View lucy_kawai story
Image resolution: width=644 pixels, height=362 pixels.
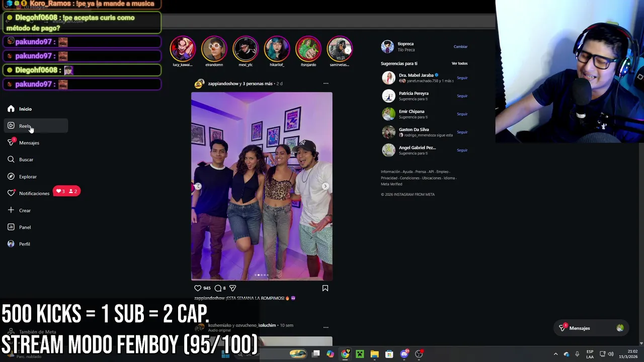183,49
